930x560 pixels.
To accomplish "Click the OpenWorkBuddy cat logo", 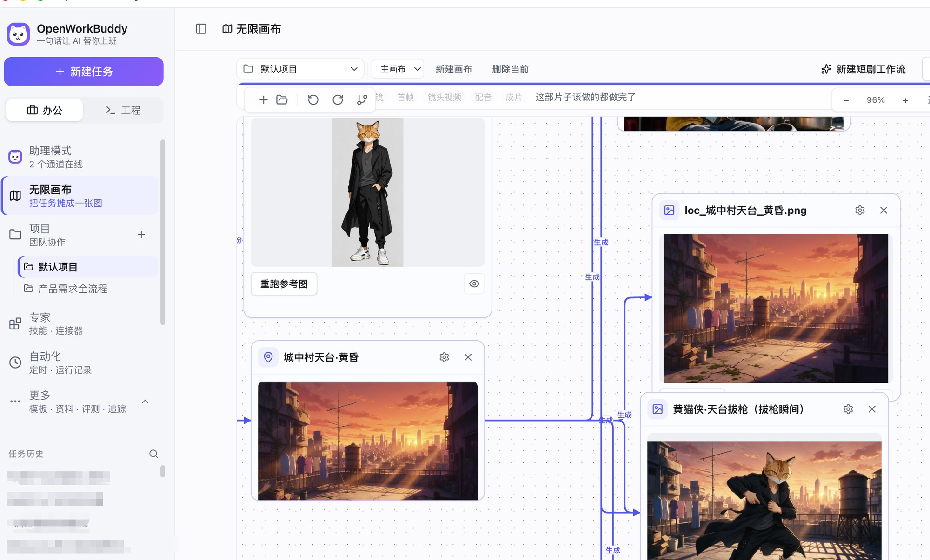I will point(18,34).
